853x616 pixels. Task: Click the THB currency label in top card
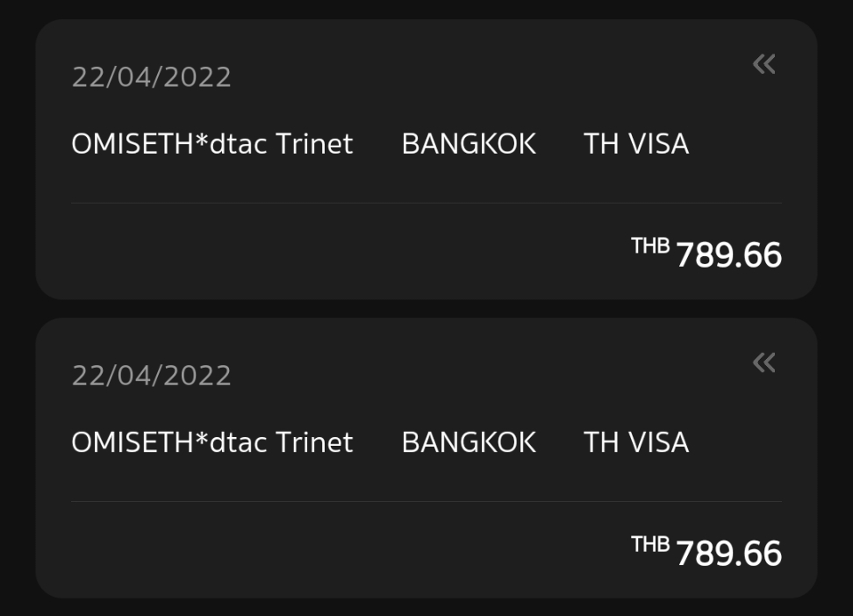point(650,247)
